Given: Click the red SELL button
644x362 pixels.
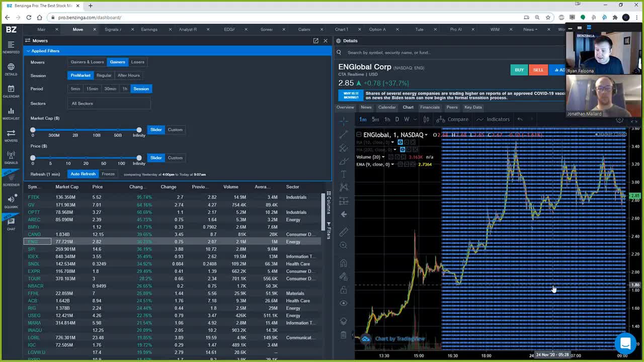Looking at the screenshot, I should pyautogui.click(x=538, y=70).
